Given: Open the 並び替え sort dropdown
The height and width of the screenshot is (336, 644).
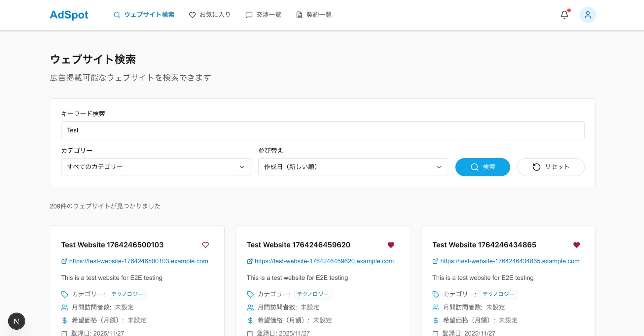Looking at the screenshot, I should (353, 167).
